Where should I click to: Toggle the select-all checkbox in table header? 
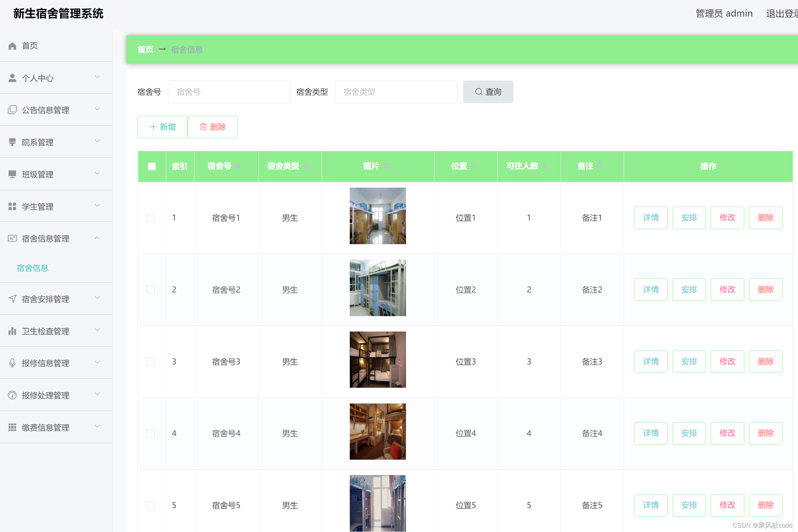click(x=152, y=166)
